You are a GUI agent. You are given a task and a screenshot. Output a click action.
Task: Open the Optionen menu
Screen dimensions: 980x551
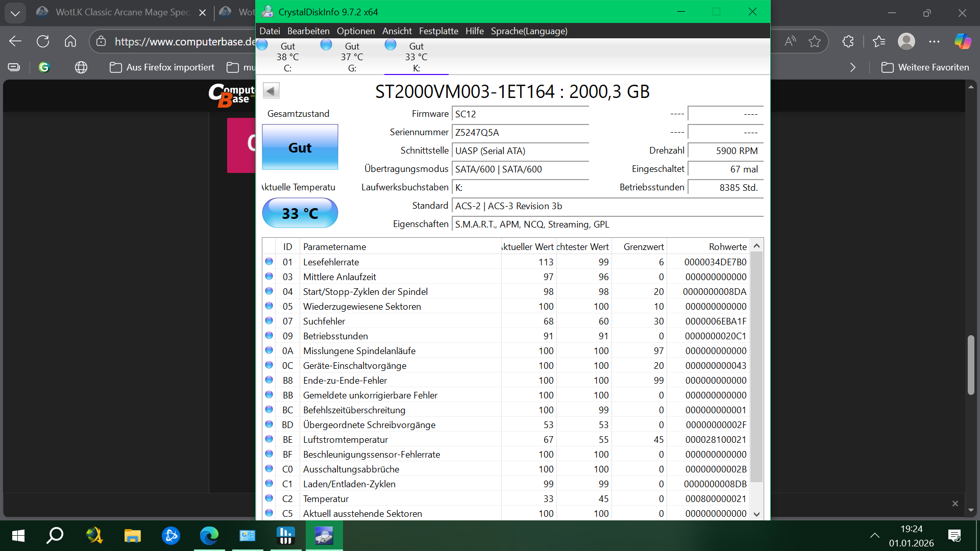[x=355, y=31]
